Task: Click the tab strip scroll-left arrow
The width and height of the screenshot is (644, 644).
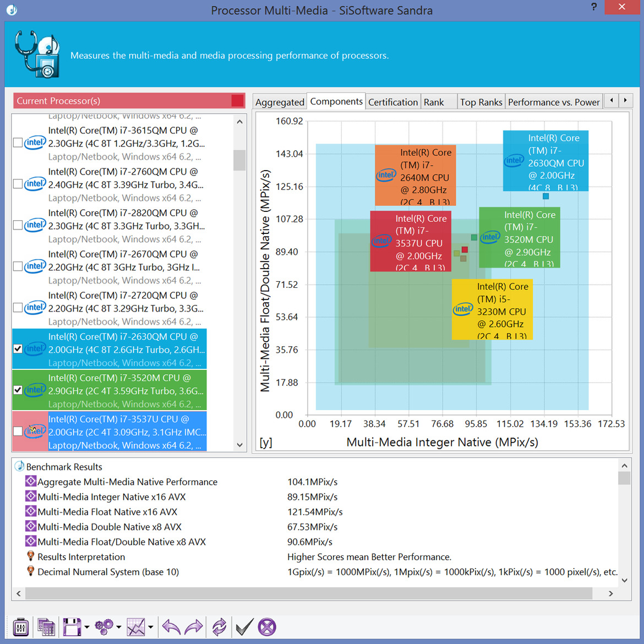Action: (612, 100)
